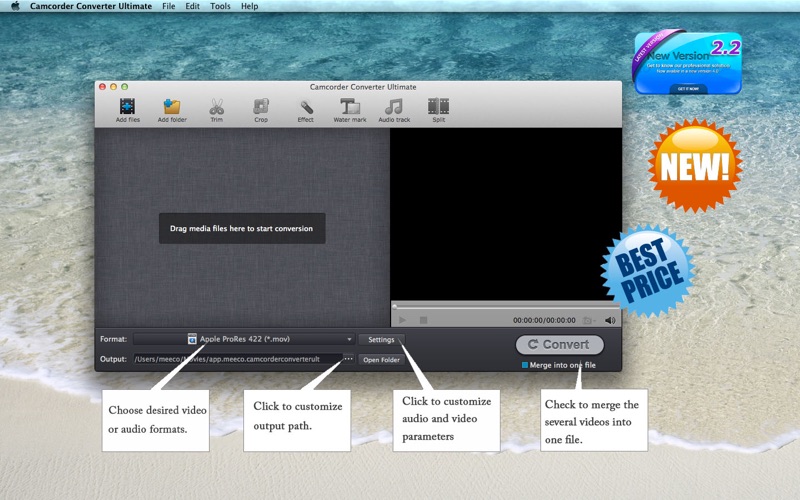The height and width of the screenshot is (500, 800).
Task: Click the snapshot camera icon
Action: click(x=588, y=320)
